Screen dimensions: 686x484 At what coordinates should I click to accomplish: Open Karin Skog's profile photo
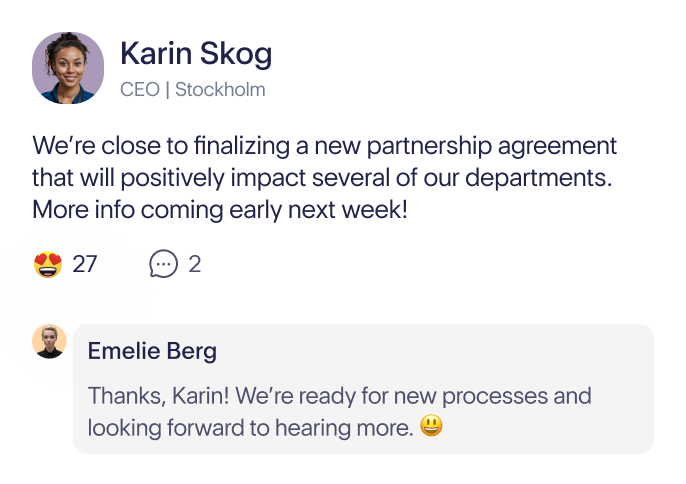pyautogui.click(x=68, y=68)
